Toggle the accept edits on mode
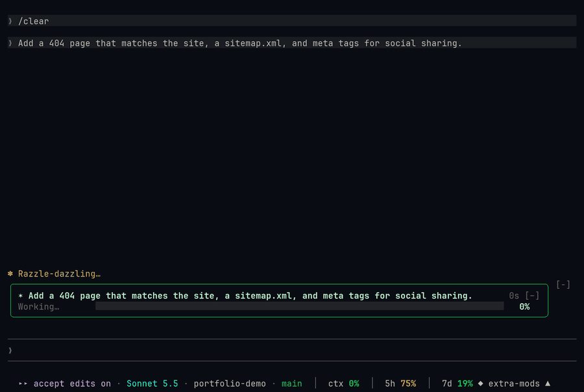 click(x=72, y=384)
